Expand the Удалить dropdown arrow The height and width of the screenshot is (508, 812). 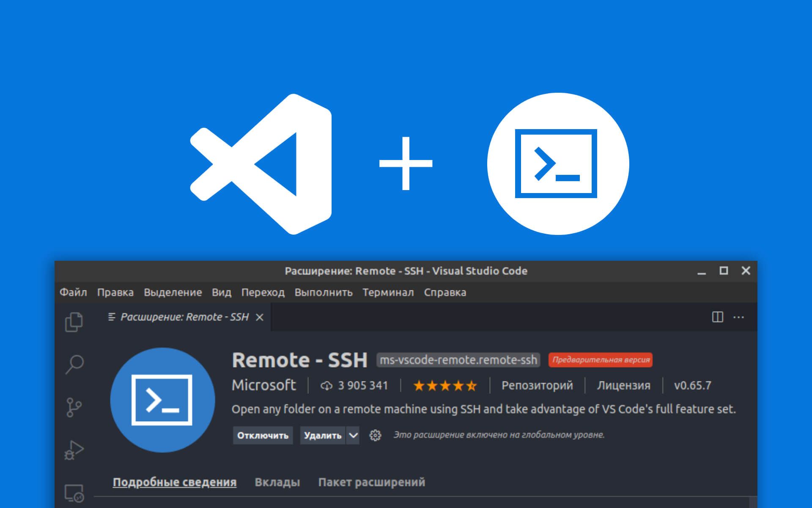tap(353, 435)
